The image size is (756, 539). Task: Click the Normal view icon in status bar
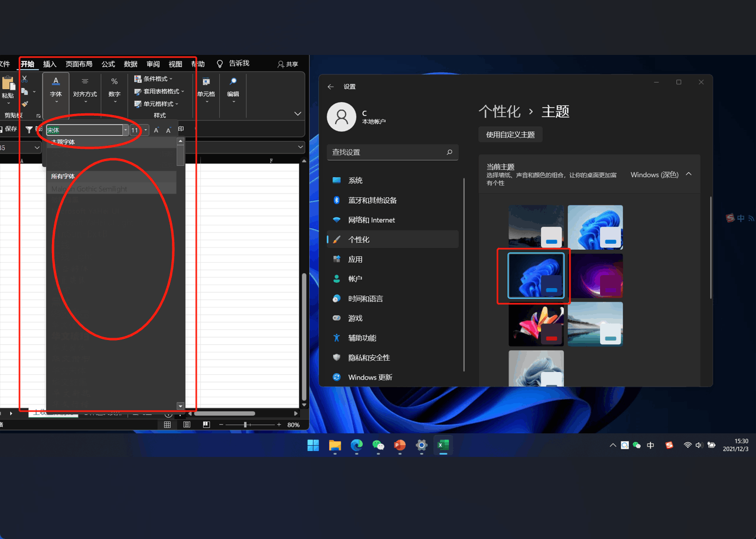[x=167, y=424]
